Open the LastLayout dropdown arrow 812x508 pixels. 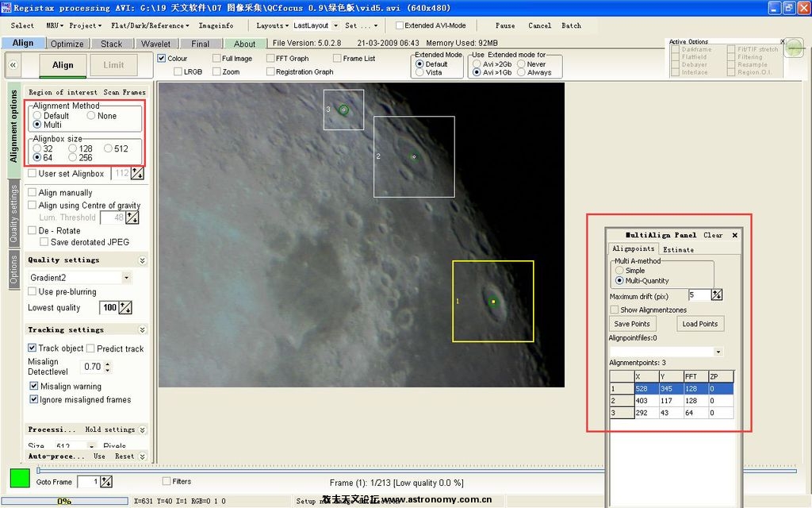click(335, 25)
